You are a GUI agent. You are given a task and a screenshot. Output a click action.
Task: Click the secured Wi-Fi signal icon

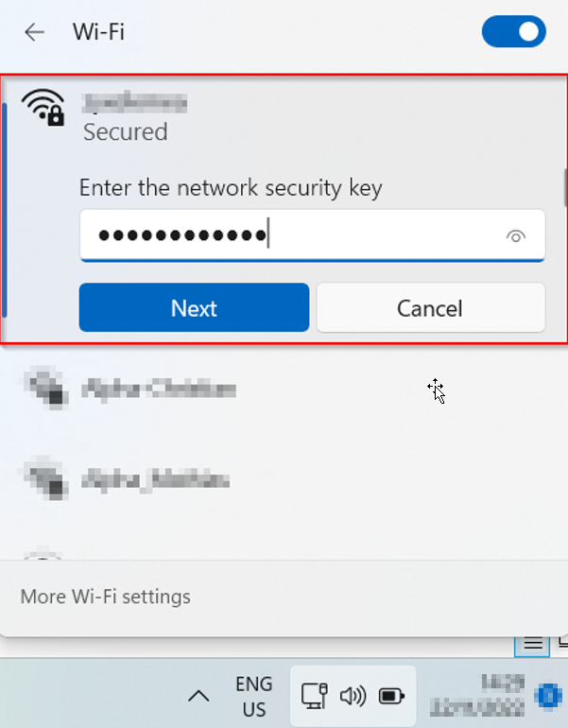pos(43,108)
